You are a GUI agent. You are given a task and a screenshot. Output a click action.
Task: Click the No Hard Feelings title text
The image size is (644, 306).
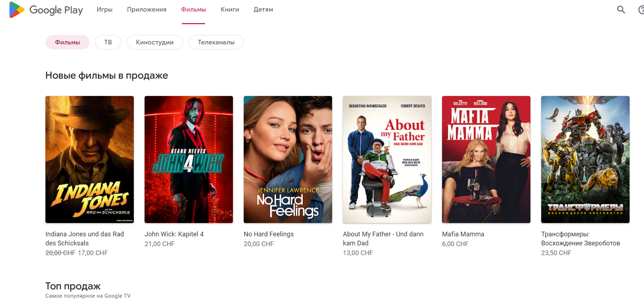pyautogui.click(x=269, y=234)
